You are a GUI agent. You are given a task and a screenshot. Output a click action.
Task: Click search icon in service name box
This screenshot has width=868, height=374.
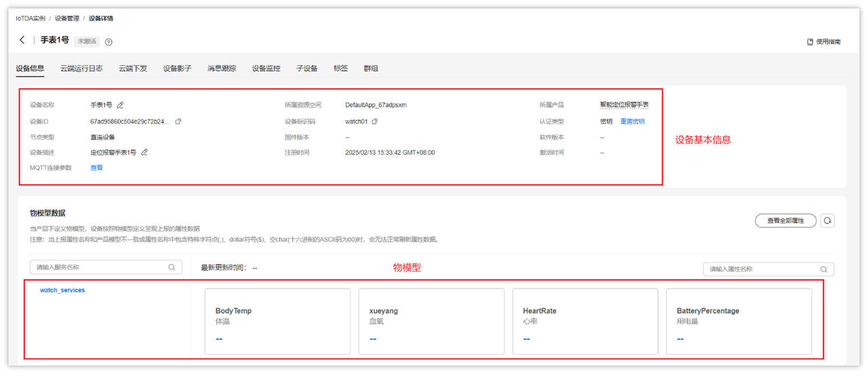click(x=172, y=267)
